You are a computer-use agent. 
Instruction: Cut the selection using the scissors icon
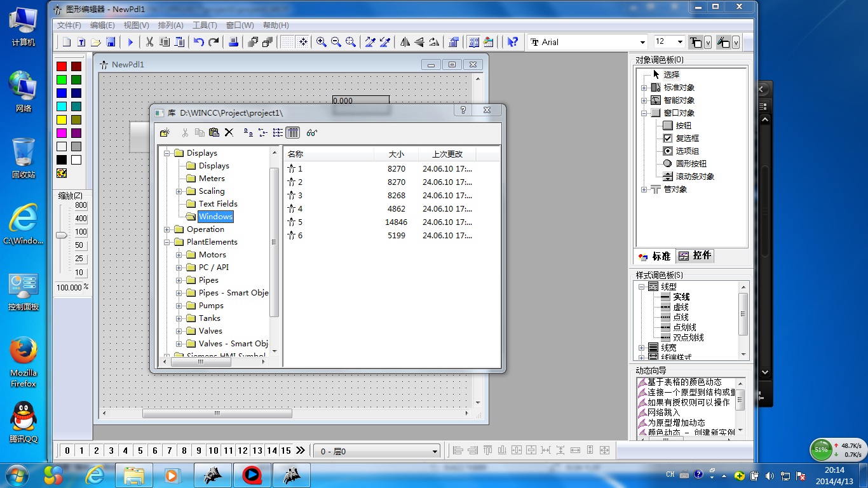pos(149,42)
